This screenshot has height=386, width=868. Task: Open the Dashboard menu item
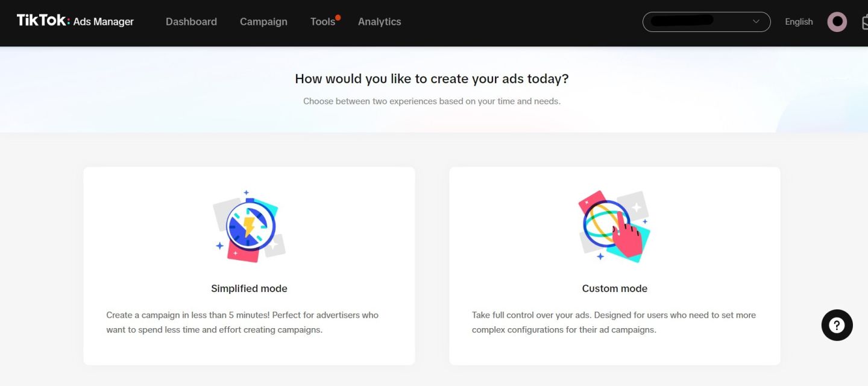click(x=191, y=22)
